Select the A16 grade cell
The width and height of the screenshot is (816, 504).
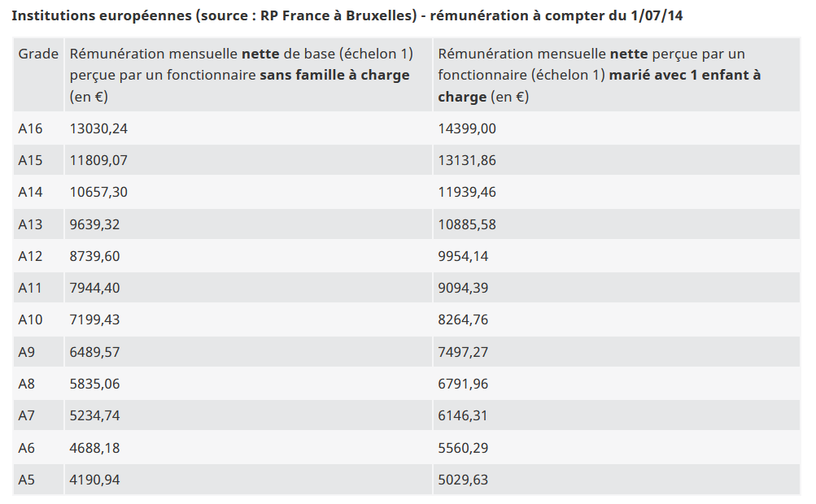click(x=31, y=128)
